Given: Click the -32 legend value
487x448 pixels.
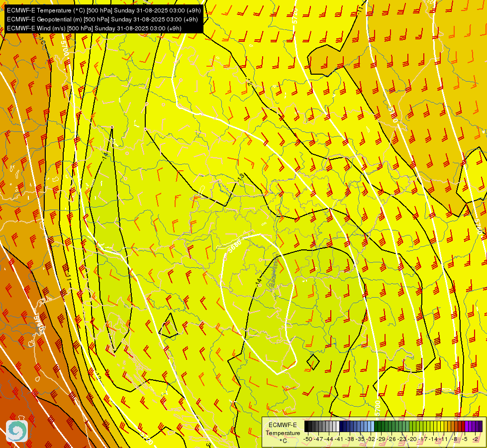Looking at the screenshot, I should (371, 440).
